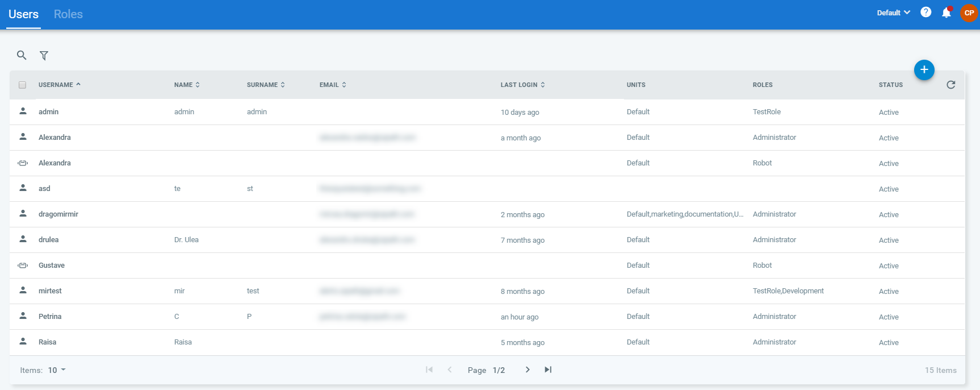Click the '8 months ago' last login
Image resolution: width=980 pixels, height=390 pixels.
pos(522,292)
